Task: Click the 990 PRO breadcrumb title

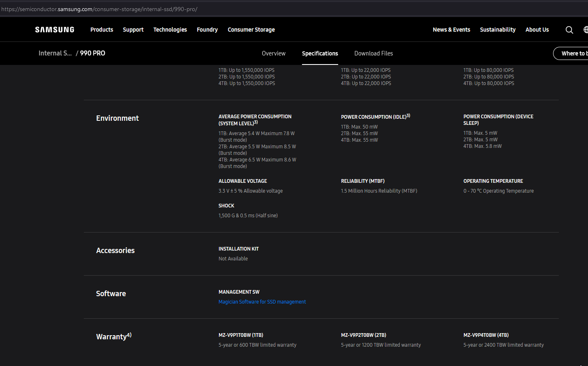Action: coord(92,53)
